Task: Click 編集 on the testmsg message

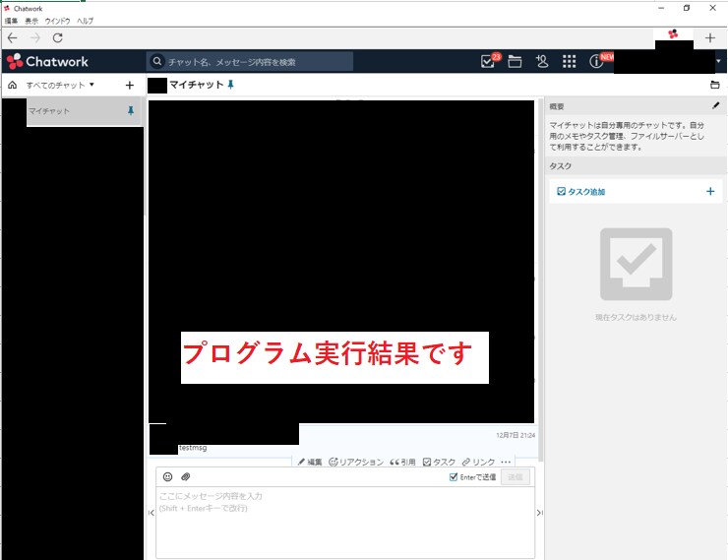Action: point(310,462)
